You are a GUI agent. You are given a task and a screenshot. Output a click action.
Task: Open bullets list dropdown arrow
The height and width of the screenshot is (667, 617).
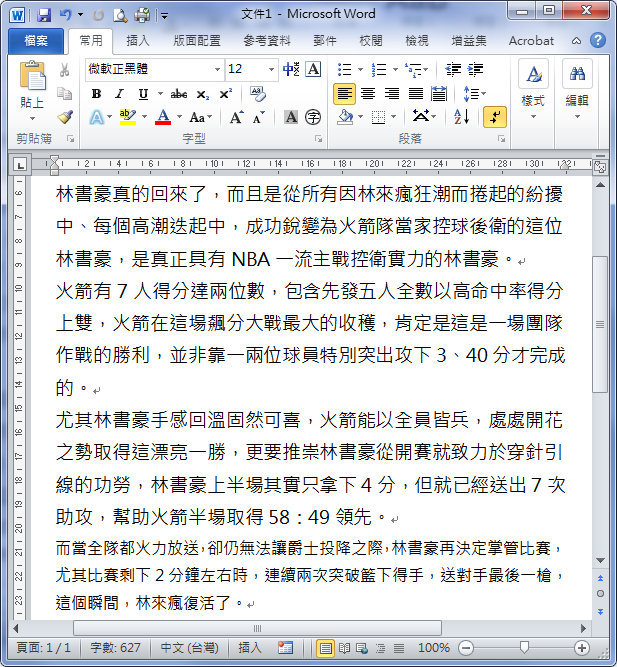tap(360, 69)
